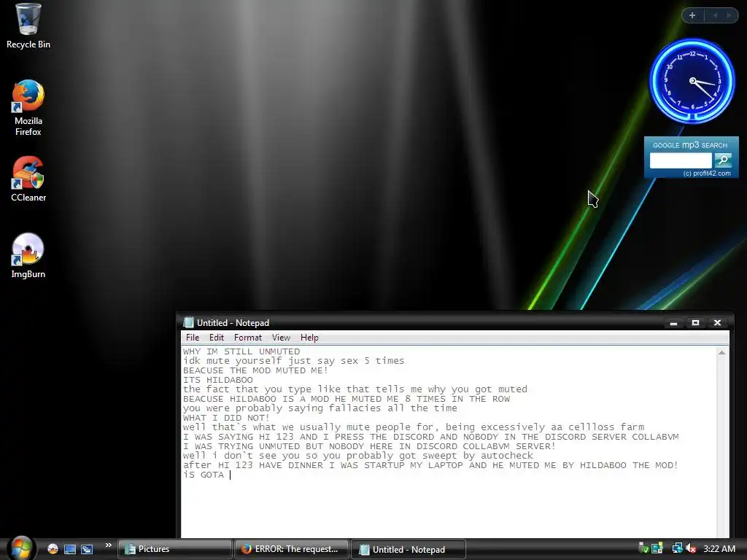Open Notepad File menu
The height and width of the screenshot is (560, 747).
point(193,337)
